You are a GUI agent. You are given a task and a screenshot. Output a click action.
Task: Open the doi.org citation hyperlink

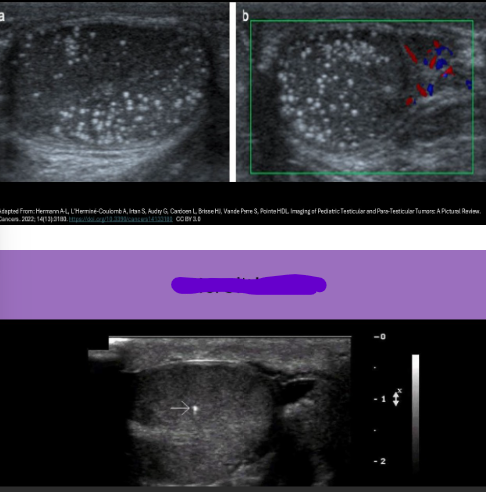pos(120,219)
